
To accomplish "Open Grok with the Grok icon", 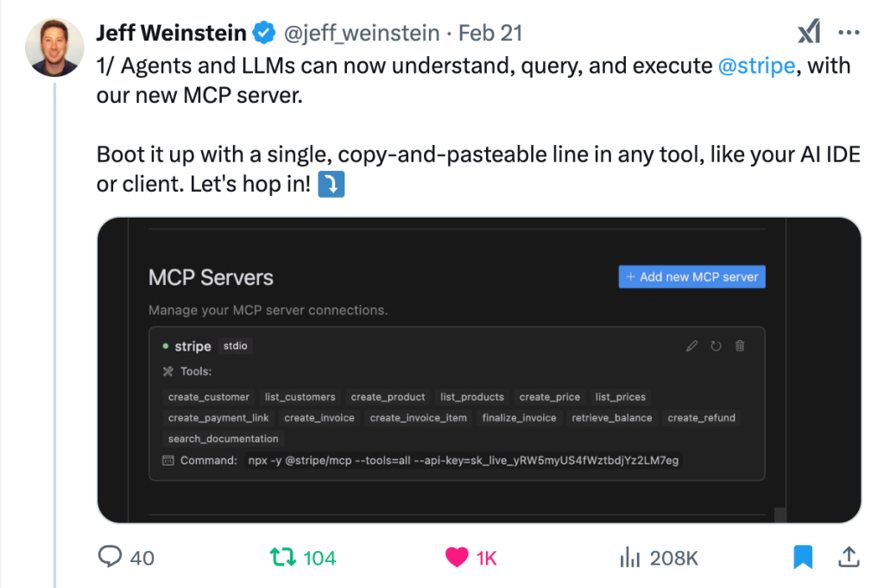I will click(809, 31).
